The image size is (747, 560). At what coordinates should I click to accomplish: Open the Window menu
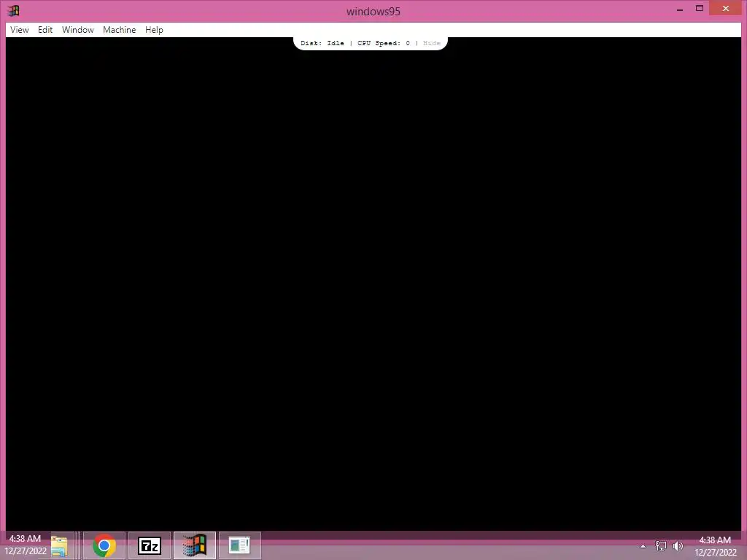pyautogui.click(x=77, y=29)
